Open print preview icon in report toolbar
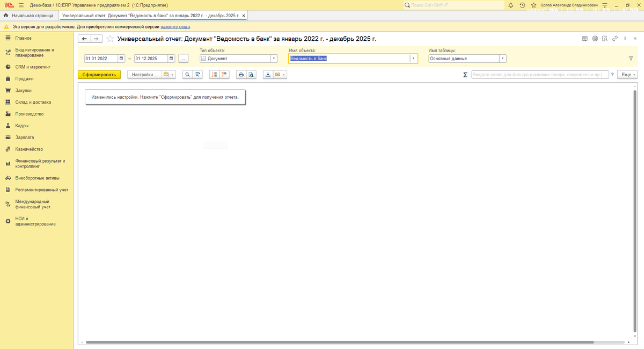Viewport: 644px width, 349px height. (251, 75)
